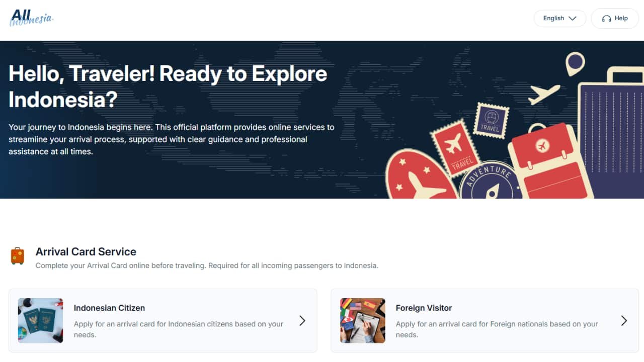This screenshot has height=362, width=644.
Task: Click the Foreign Visitor flags thumbnail
Action: pos(362,320)
